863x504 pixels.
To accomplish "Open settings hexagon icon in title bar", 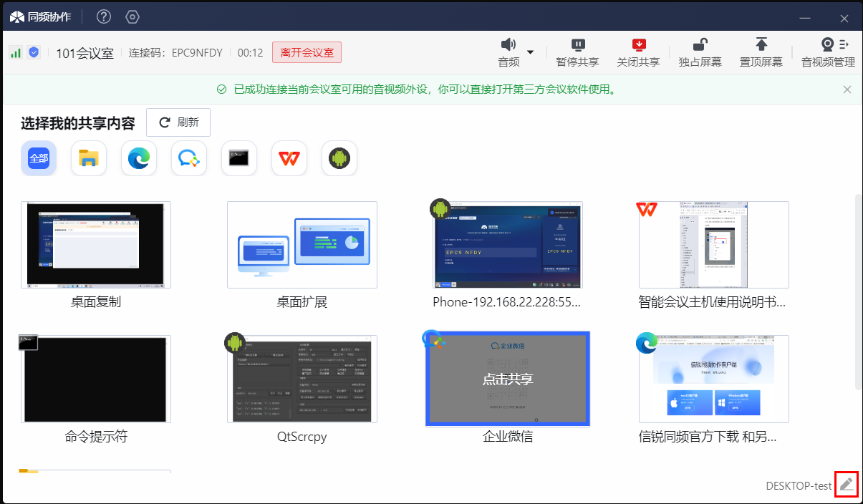I will (132, 16).
